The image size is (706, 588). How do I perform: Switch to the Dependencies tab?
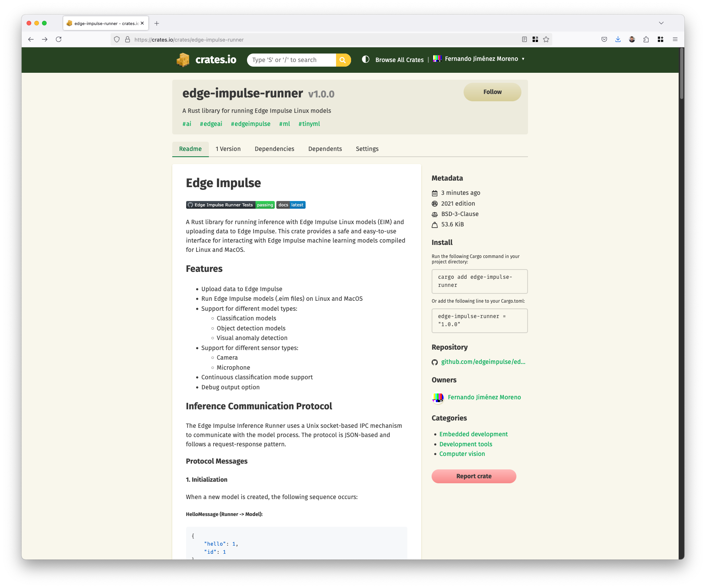274,149
